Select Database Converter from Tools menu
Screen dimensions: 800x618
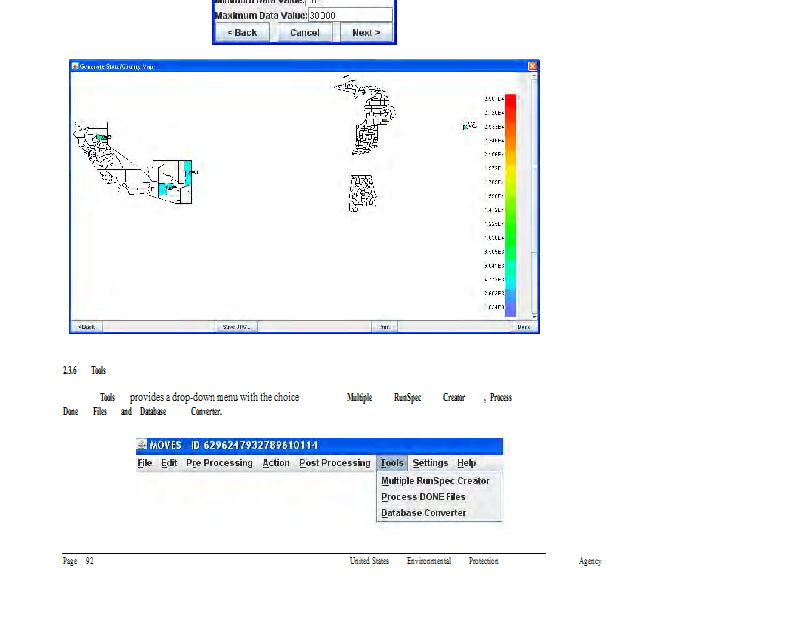coord(423,513)
